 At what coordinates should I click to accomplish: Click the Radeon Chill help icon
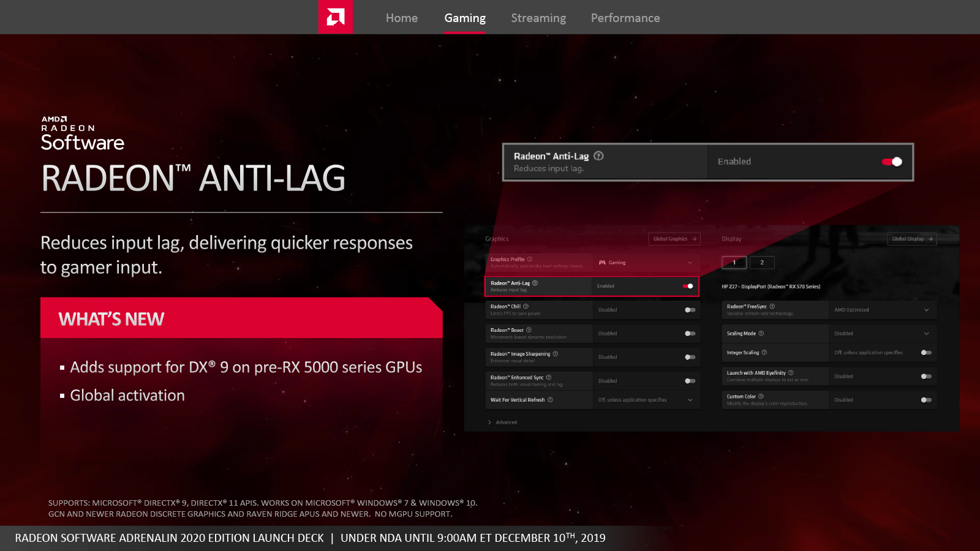[526, 306]
